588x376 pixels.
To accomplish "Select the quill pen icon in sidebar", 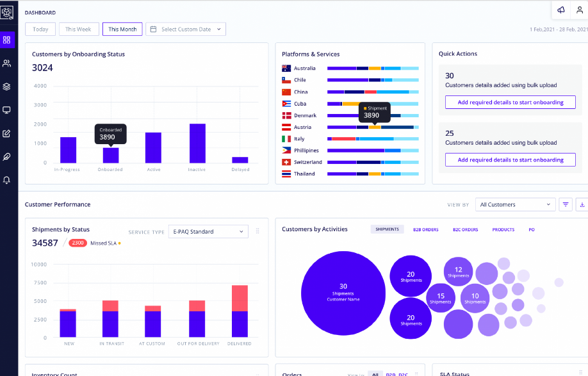I will (7, 156).
